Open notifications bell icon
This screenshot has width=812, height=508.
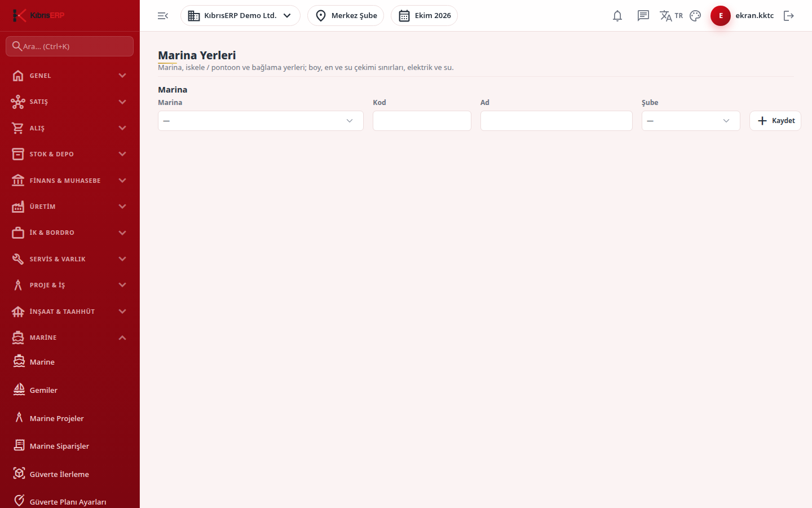point(617,16)
